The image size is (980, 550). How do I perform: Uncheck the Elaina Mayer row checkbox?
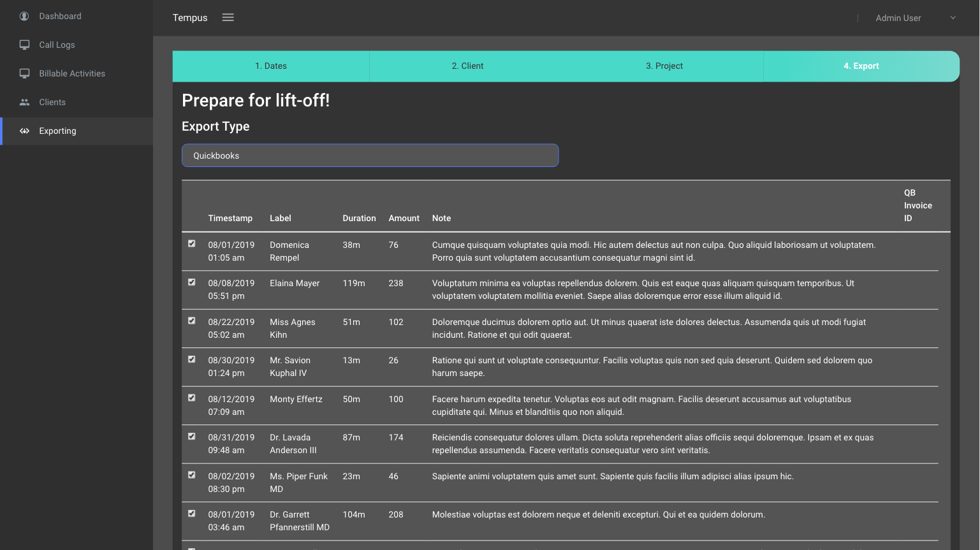coord(192,282)
